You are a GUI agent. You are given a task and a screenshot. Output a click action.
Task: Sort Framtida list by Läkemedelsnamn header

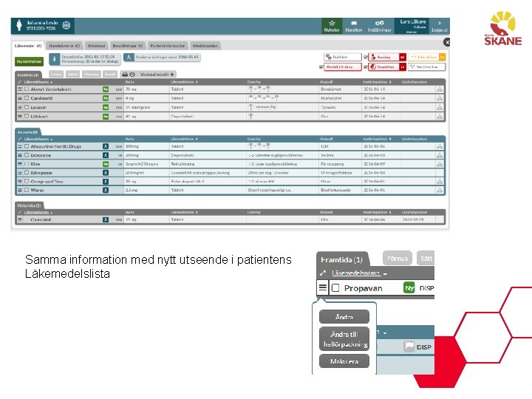point(38,82)
